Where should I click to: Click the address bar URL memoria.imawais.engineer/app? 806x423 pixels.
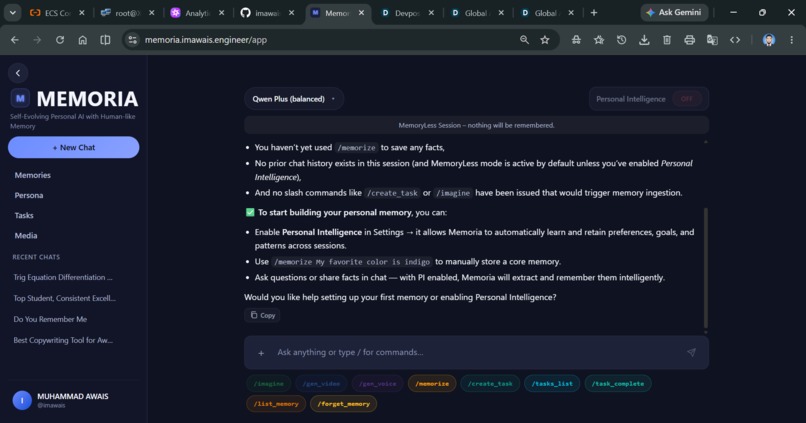click(206, 40)
